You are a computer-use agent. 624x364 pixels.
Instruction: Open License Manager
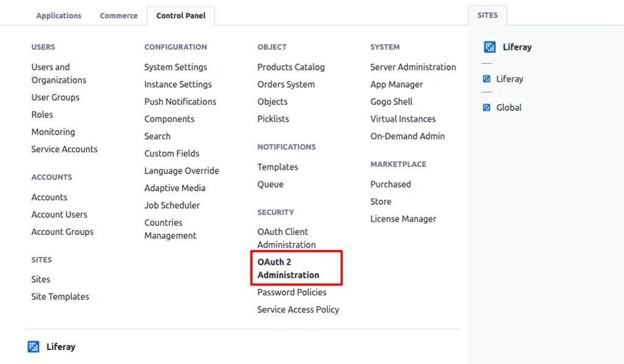403,219
